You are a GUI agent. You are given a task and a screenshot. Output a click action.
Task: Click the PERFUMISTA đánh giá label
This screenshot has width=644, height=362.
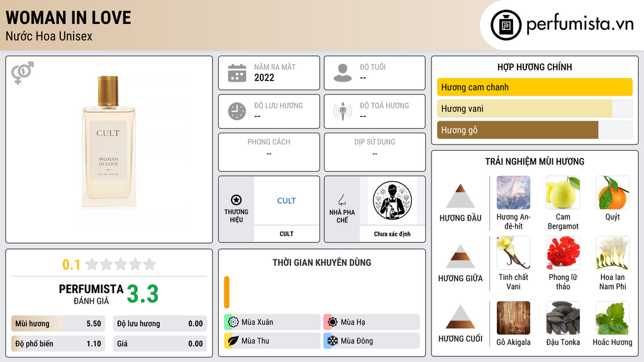pyautogui.click(x=91, y=294)
